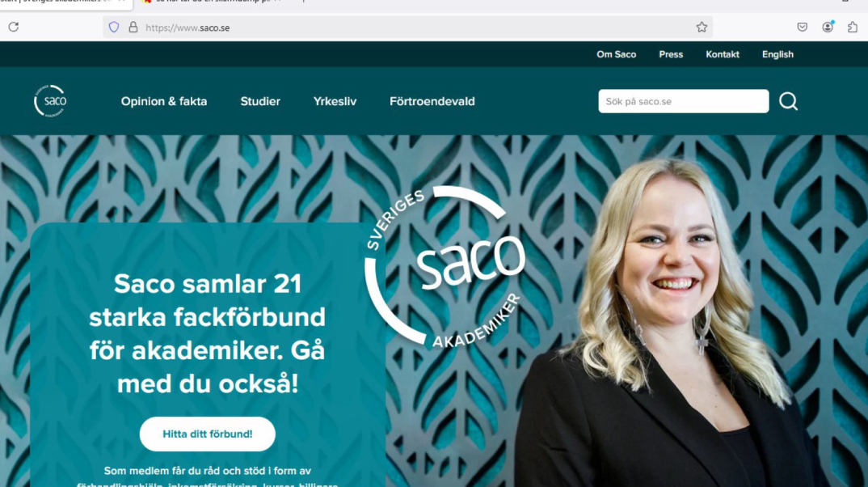Reload the page with the refresh icon
The width and height of the screenshot is (868, 487).
click(13, 27)
